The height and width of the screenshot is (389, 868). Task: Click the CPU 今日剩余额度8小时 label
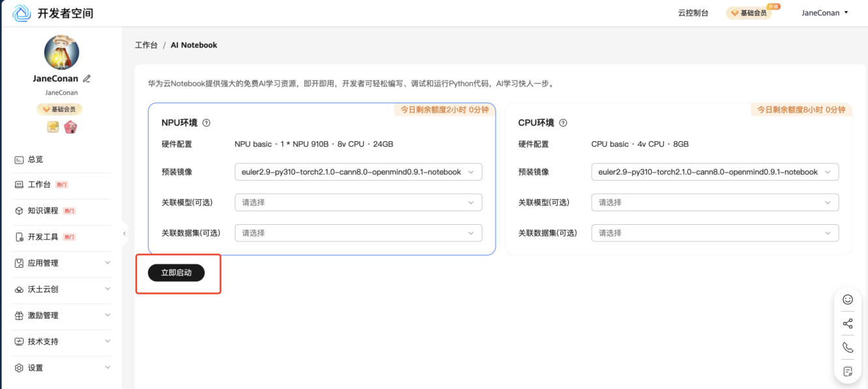pos(801,109)
